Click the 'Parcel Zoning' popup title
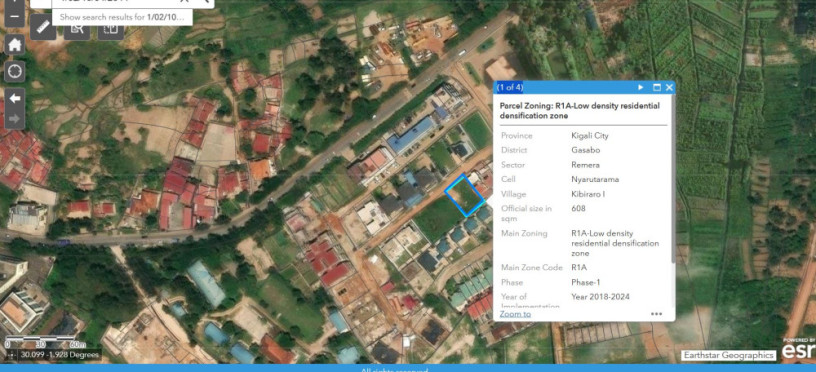 579,111
